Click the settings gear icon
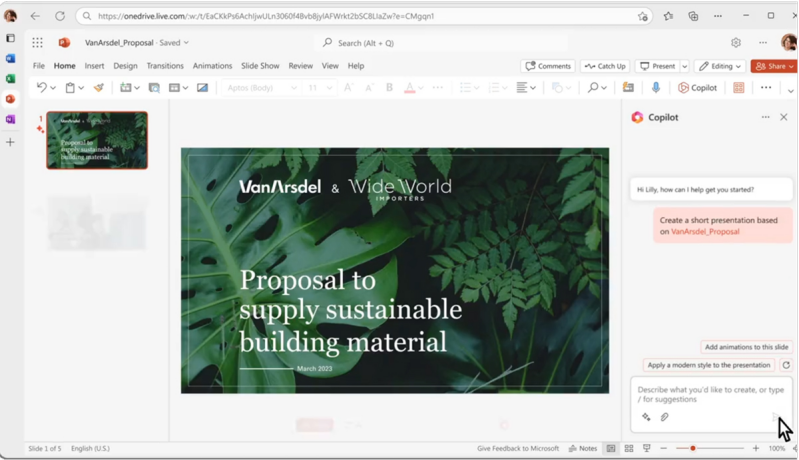The width and height of the screenshot is (799, 460). 736,43
